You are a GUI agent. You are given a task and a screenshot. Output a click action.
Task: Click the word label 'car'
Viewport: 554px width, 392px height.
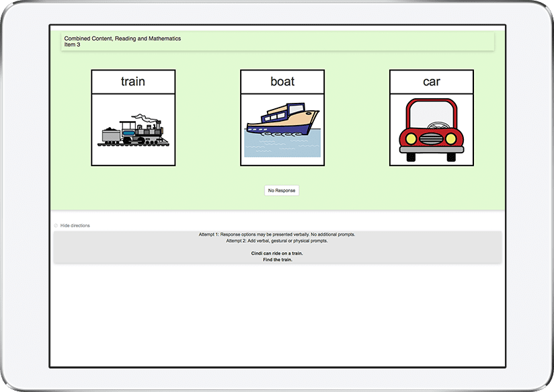click(432, 82)
